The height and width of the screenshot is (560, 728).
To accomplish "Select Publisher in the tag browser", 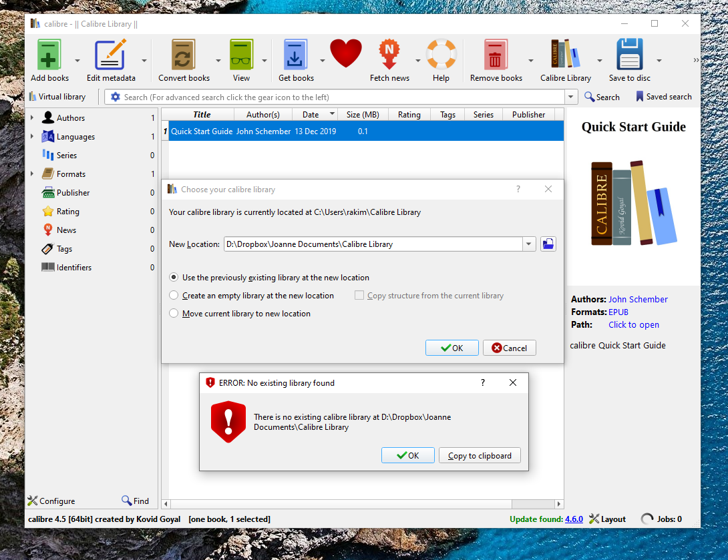I will [73, 192].
